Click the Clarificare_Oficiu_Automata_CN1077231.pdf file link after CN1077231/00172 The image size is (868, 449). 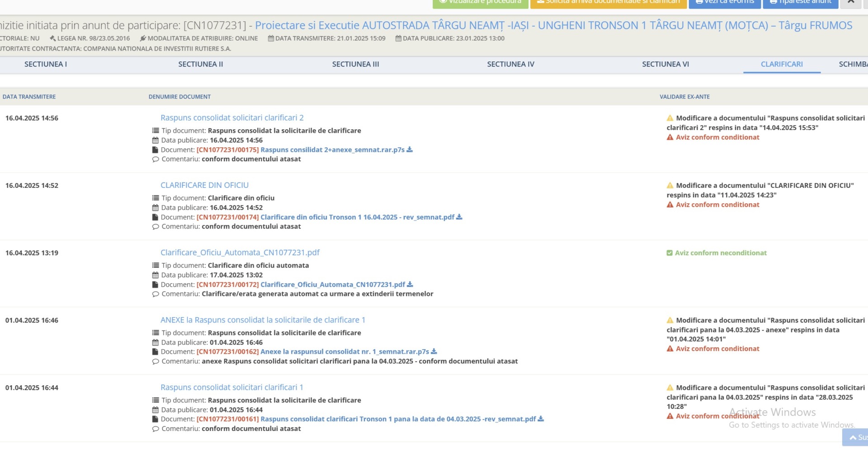(333, 285)
